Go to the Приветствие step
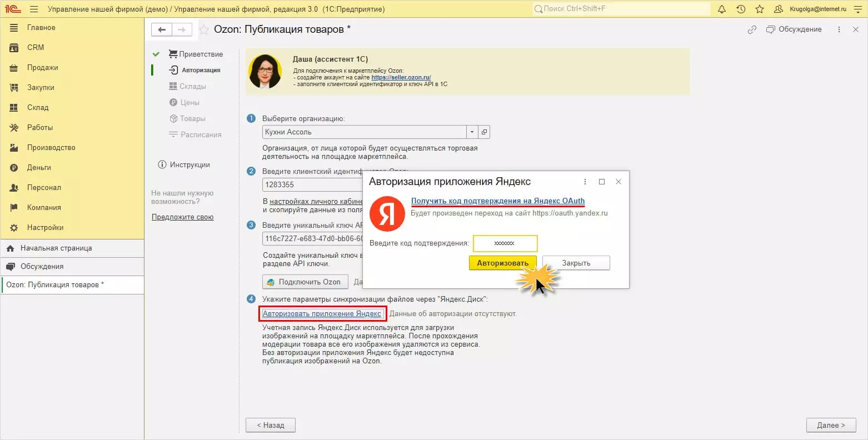The image size is (868, 440). click(196, 54)
